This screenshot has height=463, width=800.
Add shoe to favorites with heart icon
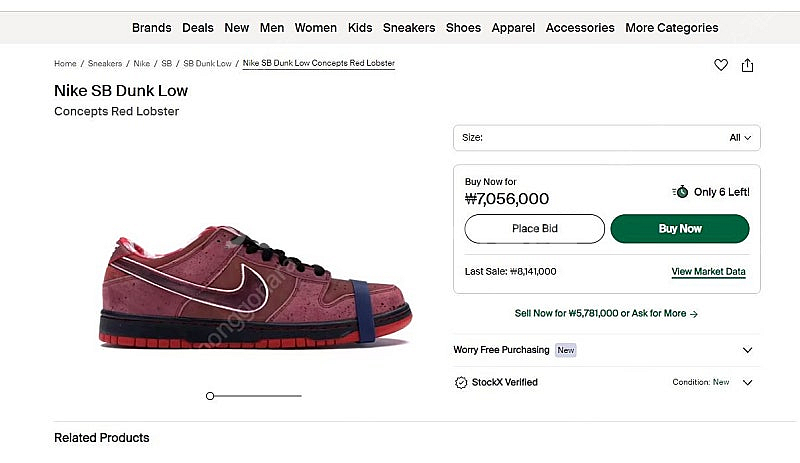click(720, 65)
